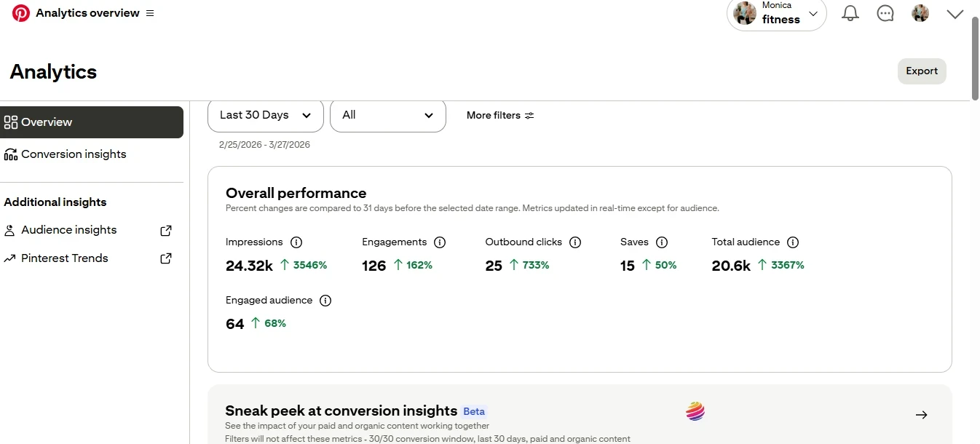Screen dimensions: 980x444
Task: Open the messages chat bubble icon
Action: coord(885,13)
